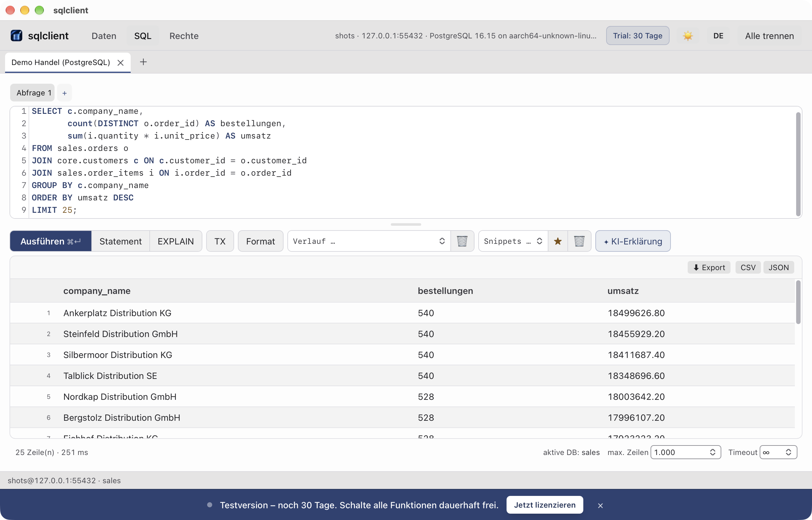Click the sqlclient logo icon

(16, 36)
